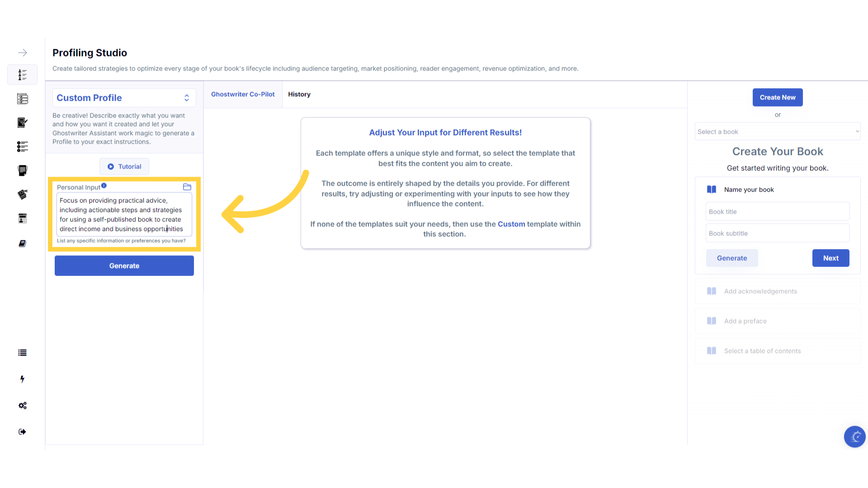Screen dimensions: 868x488
Task: Open the Custom Profile template dropdown
Action: point(124,98)
